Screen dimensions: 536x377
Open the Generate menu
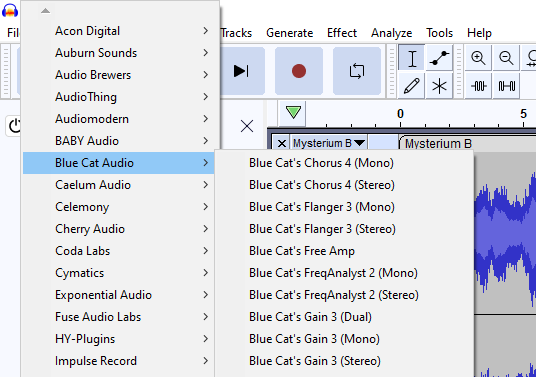[x=290, y=33]
